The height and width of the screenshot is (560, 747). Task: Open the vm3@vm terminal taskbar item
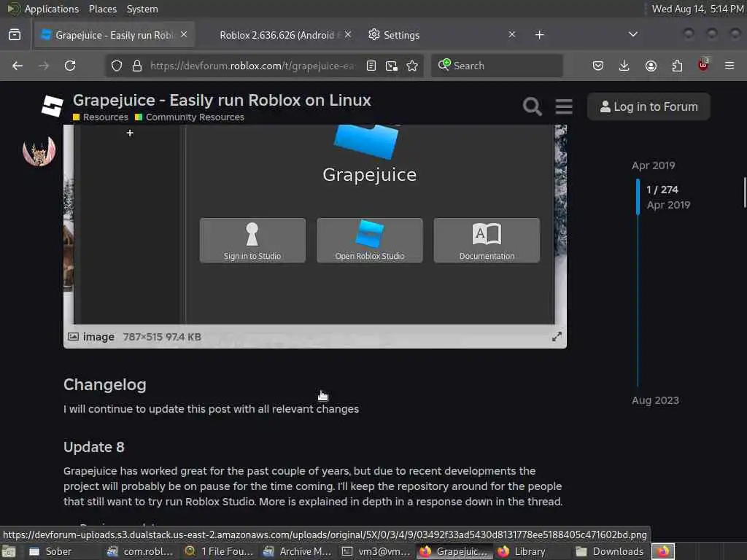point(376,551)
